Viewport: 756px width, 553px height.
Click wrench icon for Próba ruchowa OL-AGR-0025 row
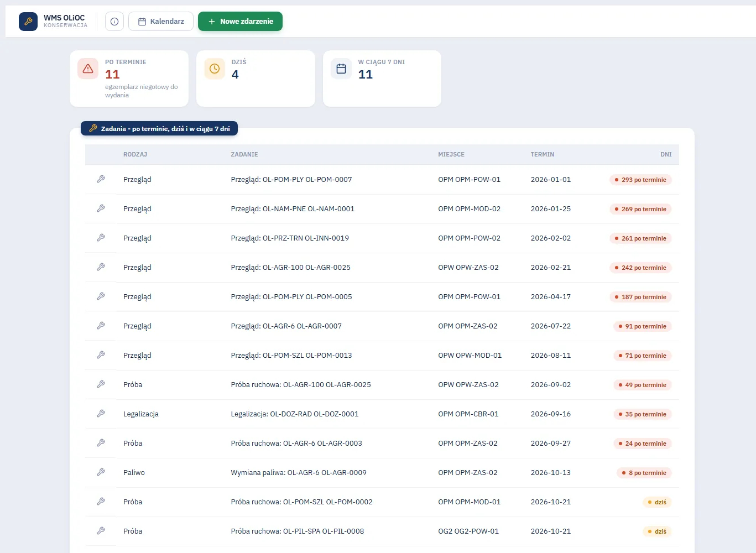click(101, 384)
